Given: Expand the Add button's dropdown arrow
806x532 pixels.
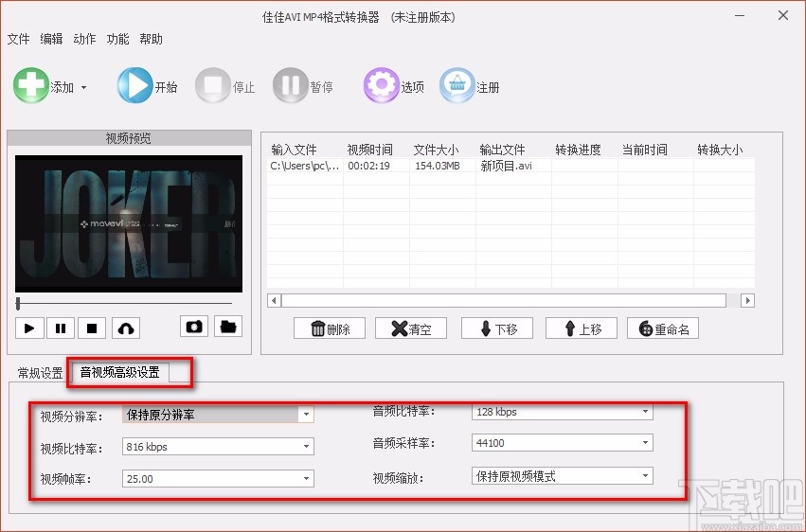Looking at the screenshot, I should click(x=83, y=88).
